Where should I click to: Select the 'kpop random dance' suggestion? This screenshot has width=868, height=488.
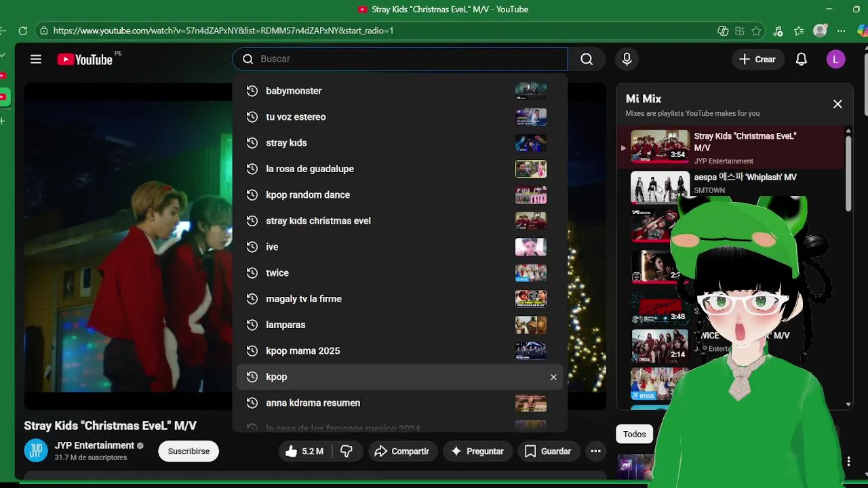pyautogui.click(x=400, y=195)
